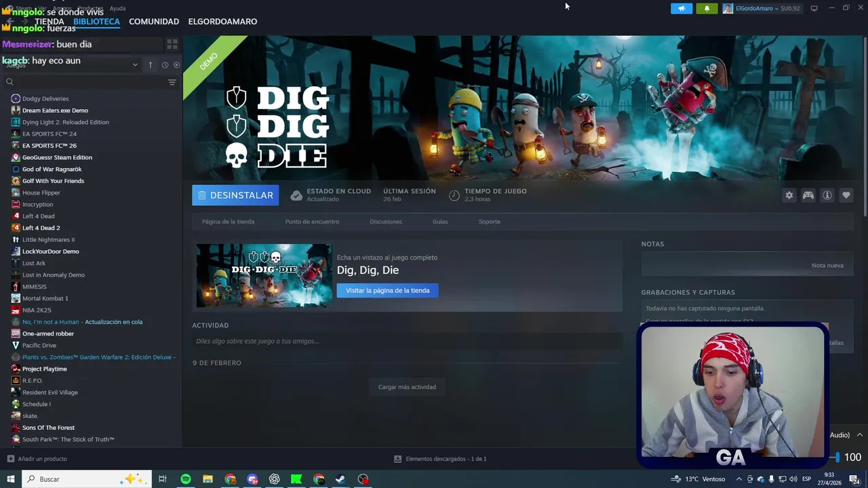Open Página de la tienda tab
This screenshot has width=868, height=488.
point(228,222)
